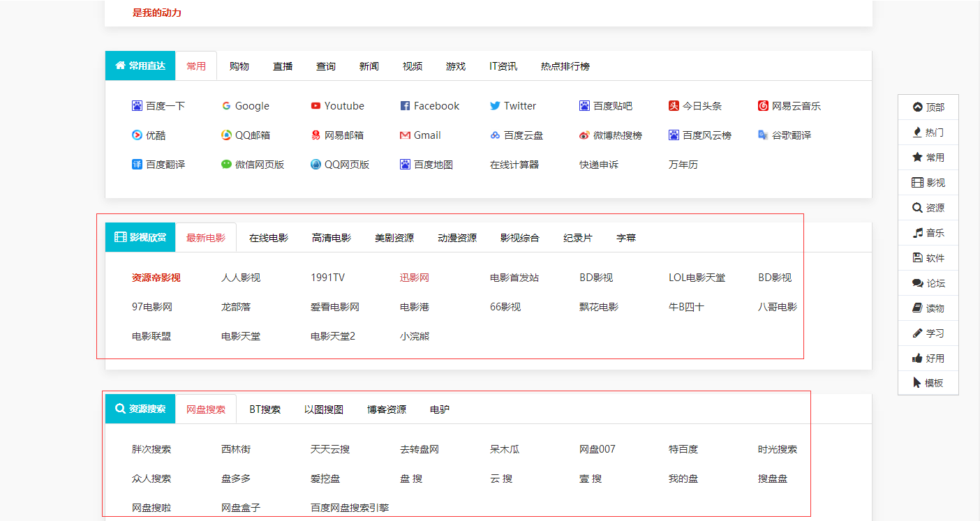Open the 百度网盘搜索引擎 link
Viewport: 980px width, 521px height.
(x=358, y=508)
